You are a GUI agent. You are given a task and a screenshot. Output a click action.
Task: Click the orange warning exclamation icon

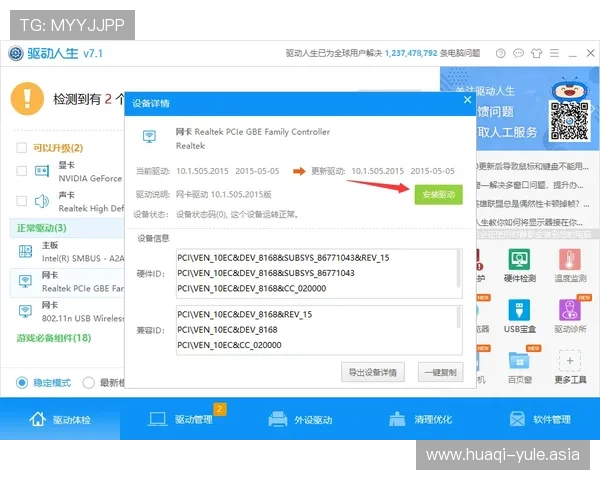(27, 98)
